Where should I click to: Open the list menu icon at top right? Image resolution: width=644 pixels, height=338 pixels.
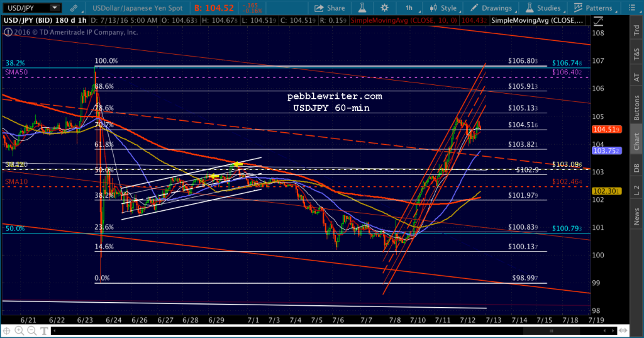click(x=632, y=8)
